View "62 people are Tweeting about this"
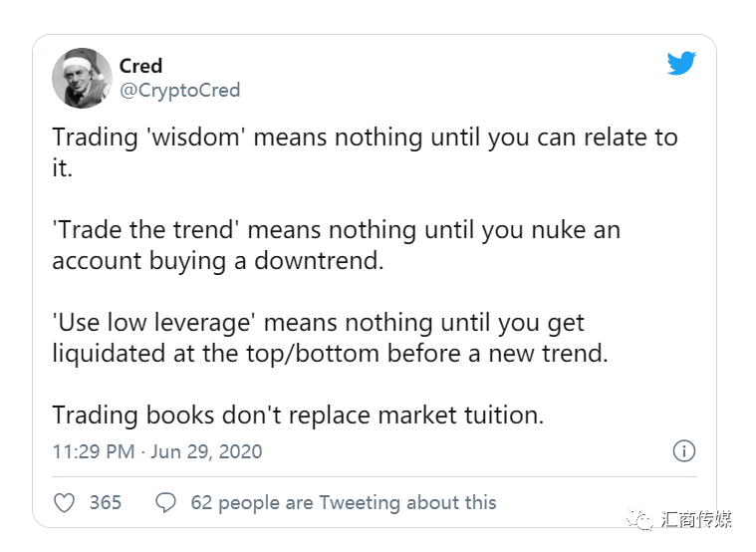 (343, 503)
